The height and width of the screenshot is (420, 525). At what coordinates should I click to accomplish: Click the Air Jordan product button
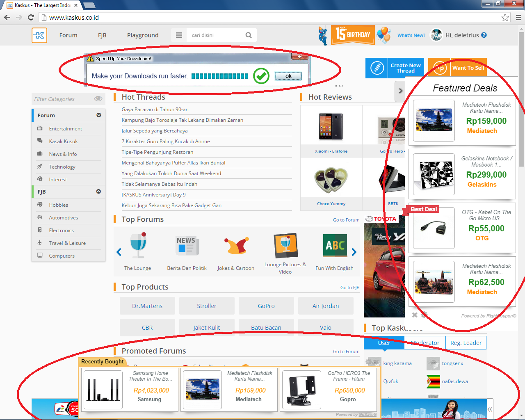[x=326, y=306]
